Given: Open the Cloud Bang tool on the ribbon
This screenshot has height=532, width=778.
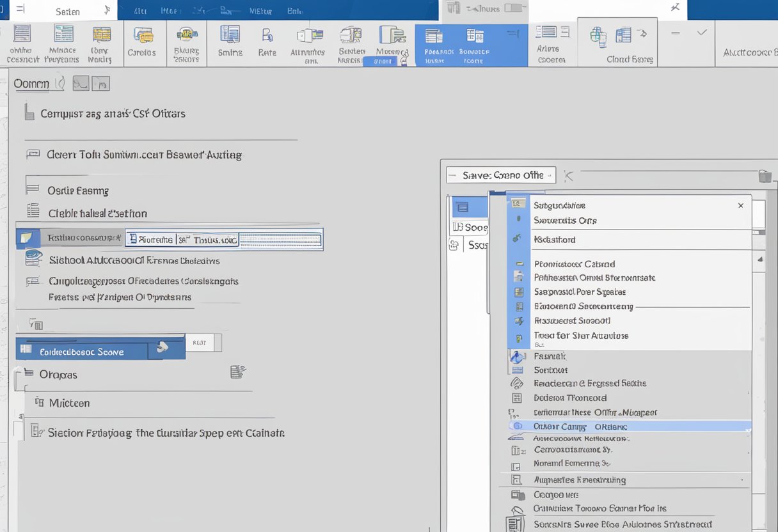Looking at the screenshot, I should click(617, 42).
